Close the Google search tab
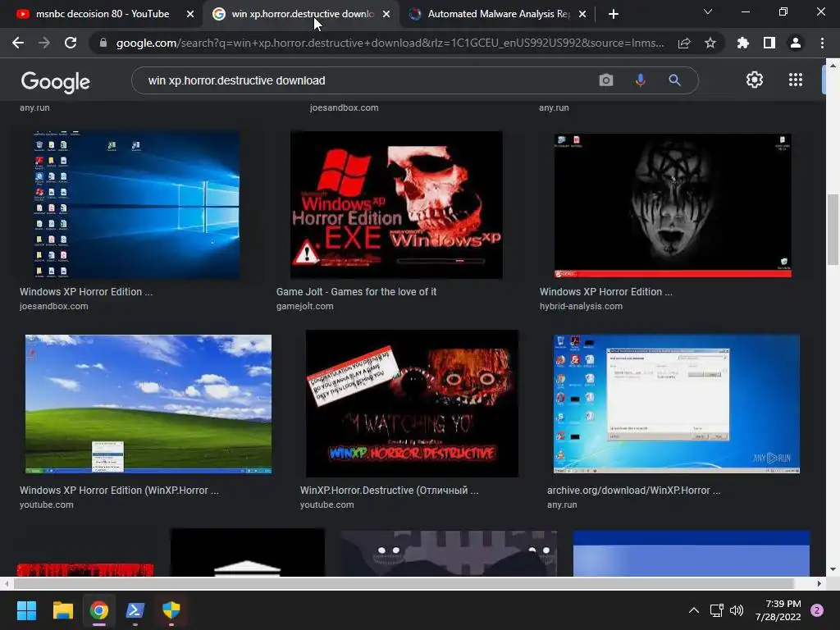 pos(386,14)
